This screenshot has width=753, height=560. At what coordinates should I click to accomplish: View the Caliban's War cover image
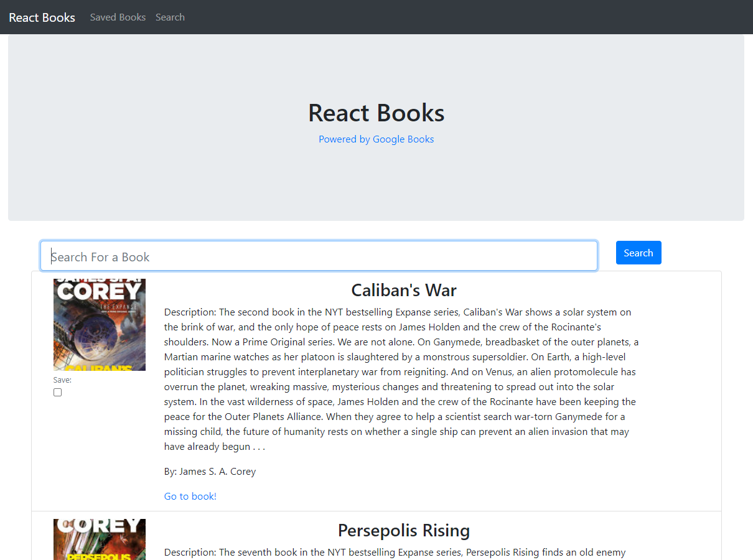[100, 325]
